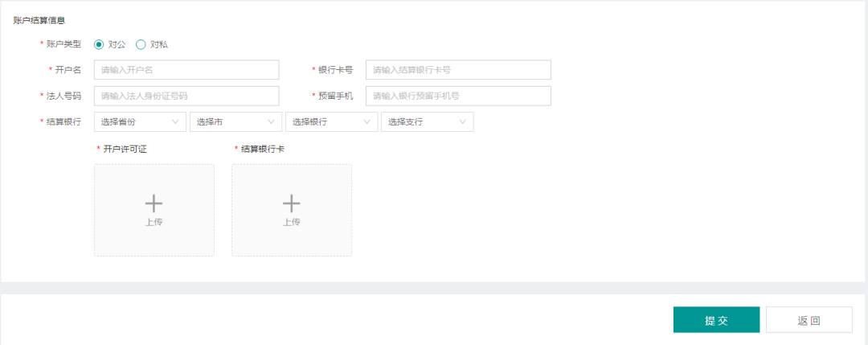Click the plus icon under 开户许可证
Screen dimensions: 868x345
[x=154, y=203]
